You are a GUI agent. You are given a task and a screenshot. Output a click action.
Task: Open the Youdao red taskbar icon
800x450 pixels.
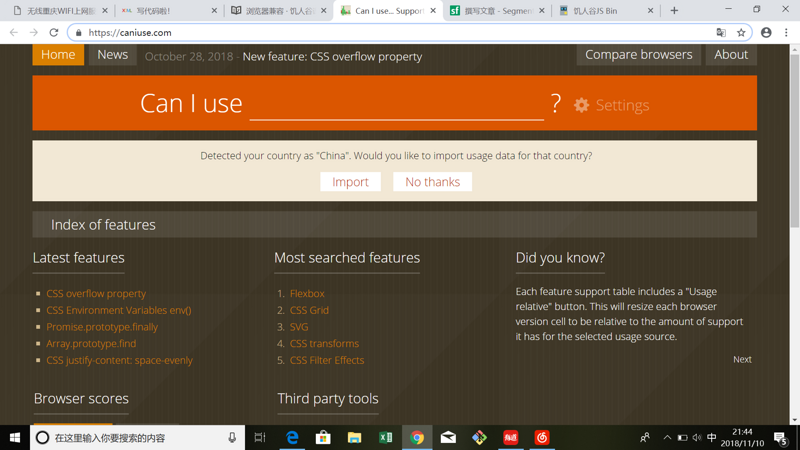pos(510,438)
